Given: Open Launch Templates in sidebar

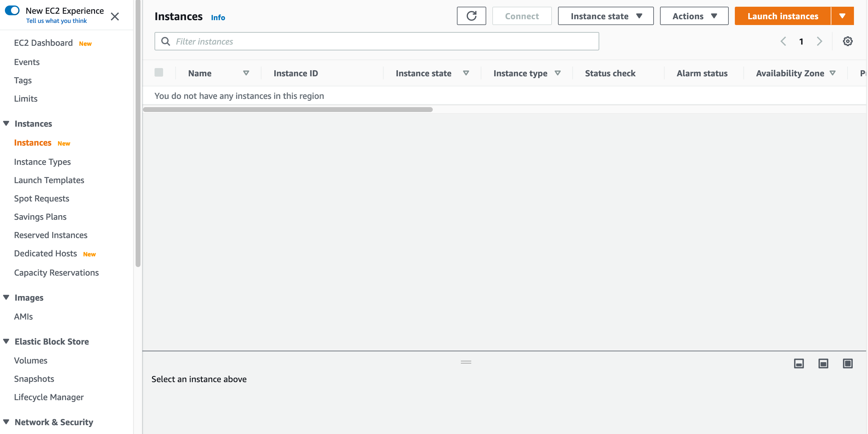Looking at the screenshot, I should [49, 180].
